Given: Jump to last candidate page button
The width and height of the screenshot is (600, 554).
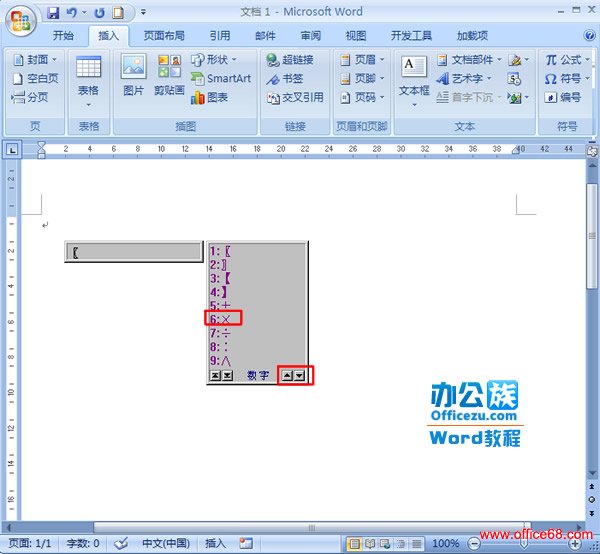Looking at the screenshot, I should pos(227,376).
